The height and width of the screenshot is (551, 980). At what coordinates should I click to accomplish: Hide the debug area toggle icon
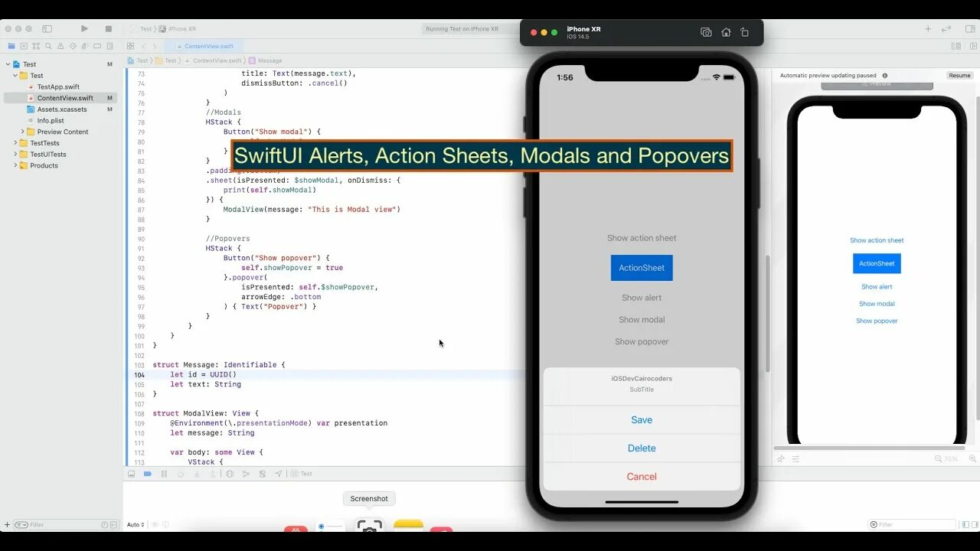(131, 474)
